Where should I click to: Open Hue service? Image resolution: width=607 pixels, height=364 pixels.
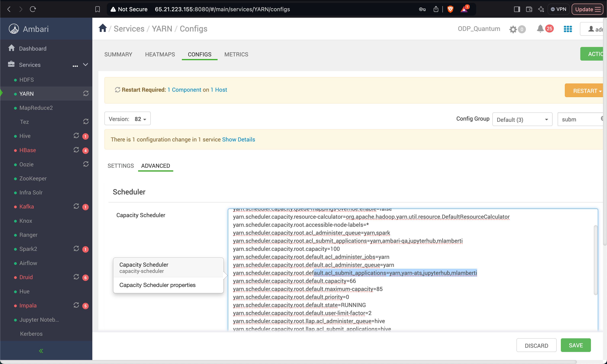24,291
